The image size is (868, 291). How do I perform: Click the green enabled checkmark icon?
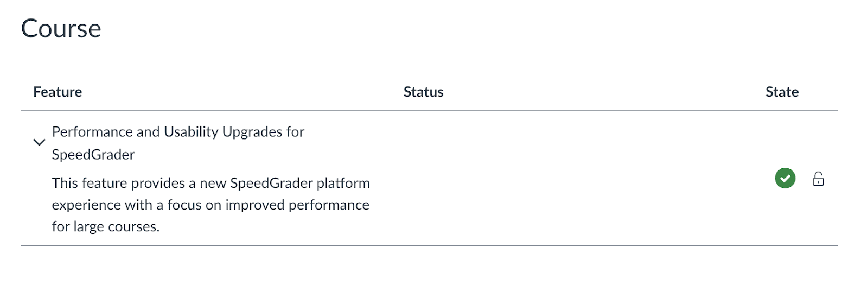784,178
